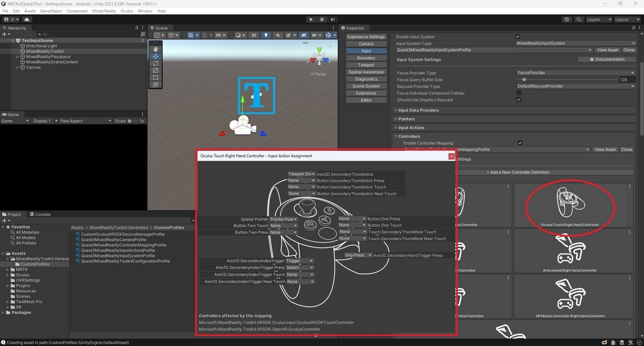The width and height of the screenshot is (644, 346).
Task: Select the Move tool in the Scene toolbar
Action: pos(156,56)
